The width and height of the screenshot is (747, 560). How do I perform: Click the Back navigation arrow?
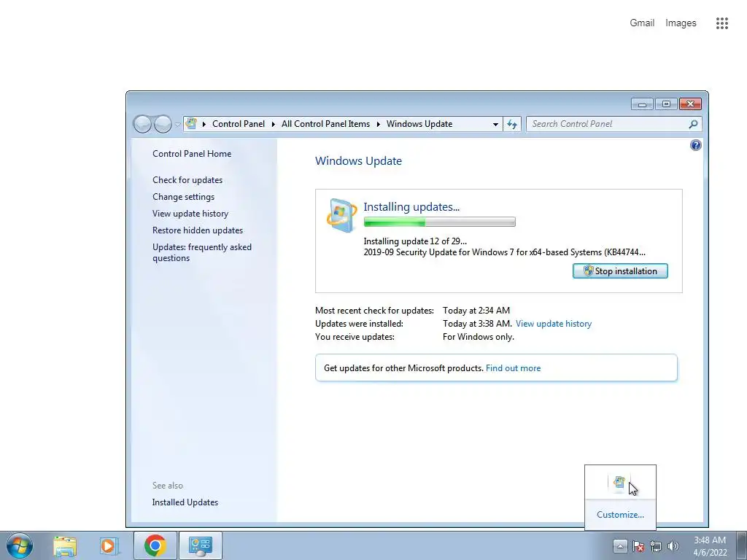click(142, 124)
